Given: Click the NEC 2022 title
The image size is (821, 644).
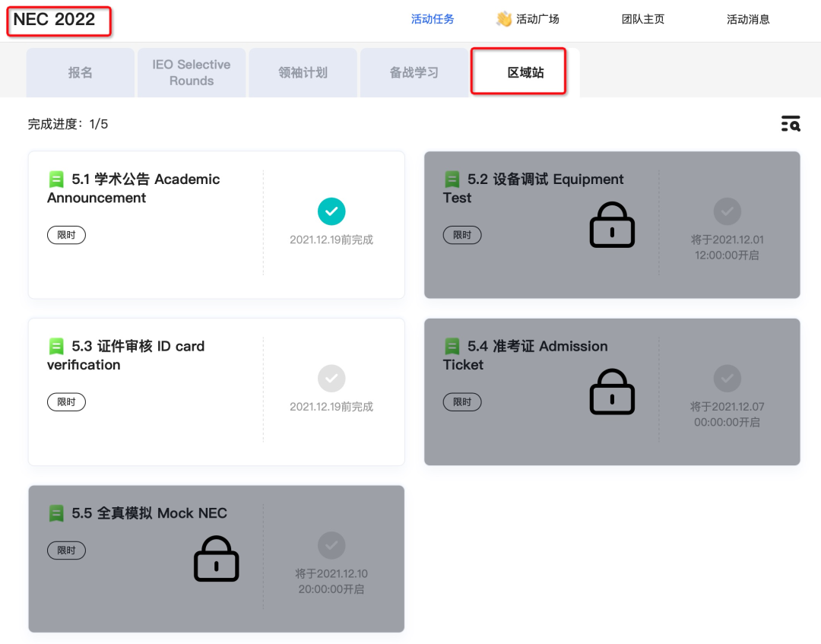Looking at the screenshot, I should coord(55,19).
